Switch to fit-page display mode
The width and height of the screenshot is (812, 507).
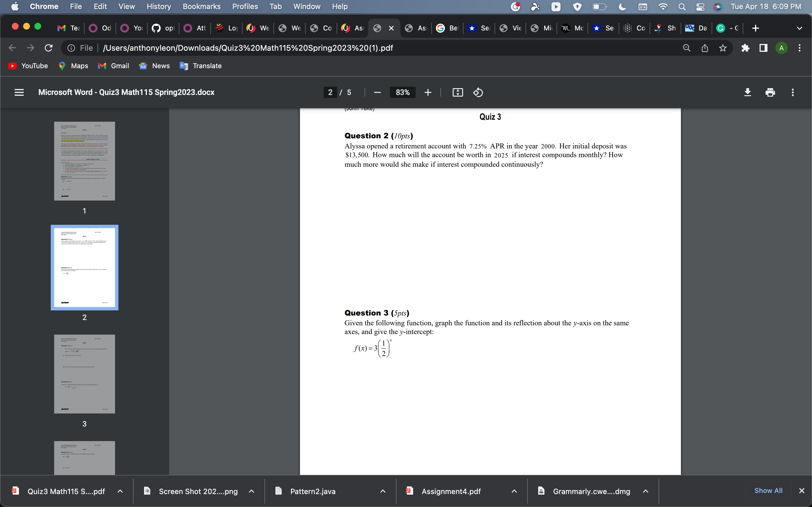pyautogui.click(x=457, y=92)
